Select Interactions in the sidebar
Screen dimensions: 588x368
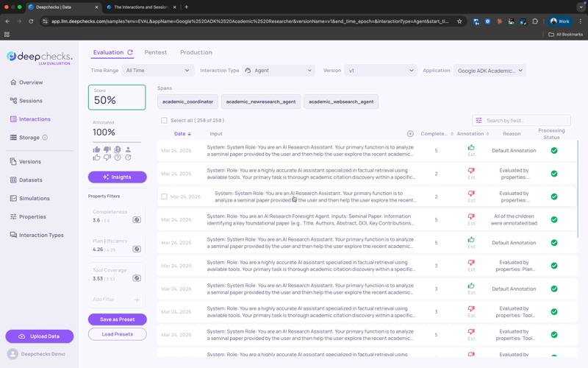tap(30, 119)
